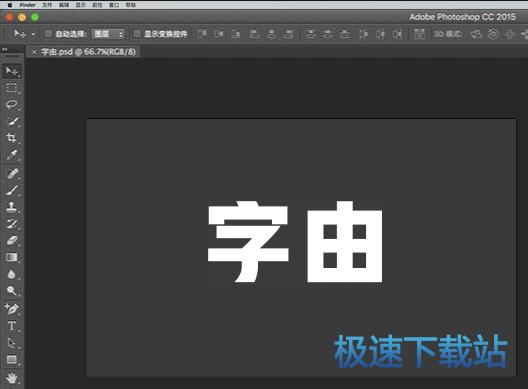This screenshot has height=389, width=528.
Task: Select the Crop tool
Action: (12, 138)
